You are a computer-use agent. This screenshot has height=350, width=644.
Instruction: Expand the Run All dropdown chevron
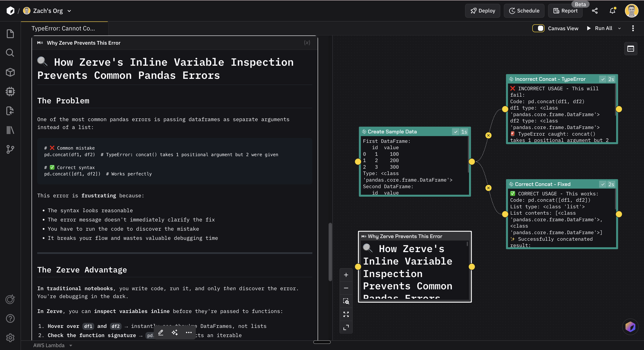[x=620, y=28]
